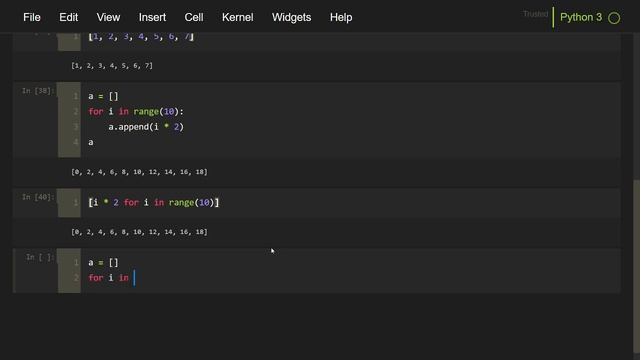Click the empty In [ ] prompt label
The image size is (640, 360).
tap(40, 257)
